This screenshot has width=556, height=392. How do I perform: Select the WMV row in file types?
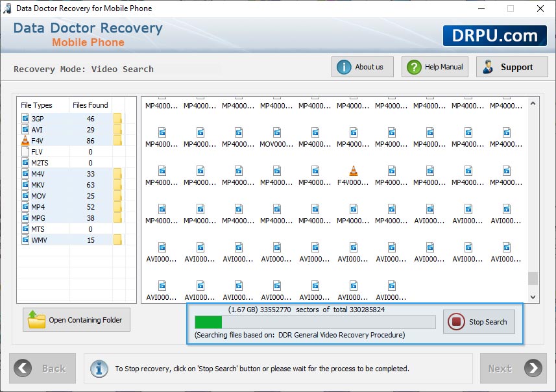click(71, 240)
